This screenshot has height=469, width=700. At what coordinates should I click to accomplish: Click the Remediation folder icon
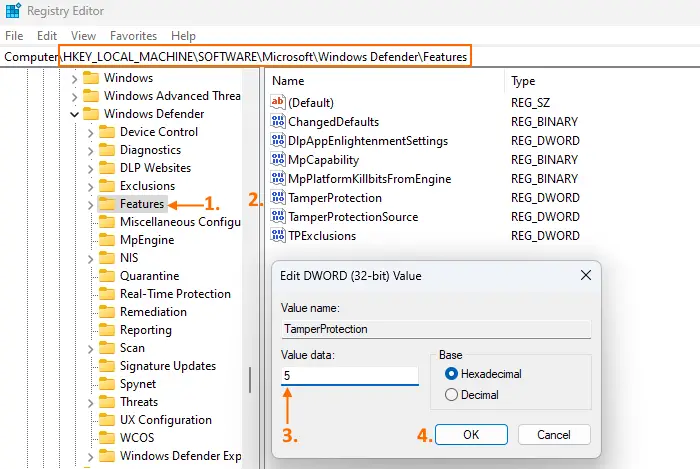107,311
